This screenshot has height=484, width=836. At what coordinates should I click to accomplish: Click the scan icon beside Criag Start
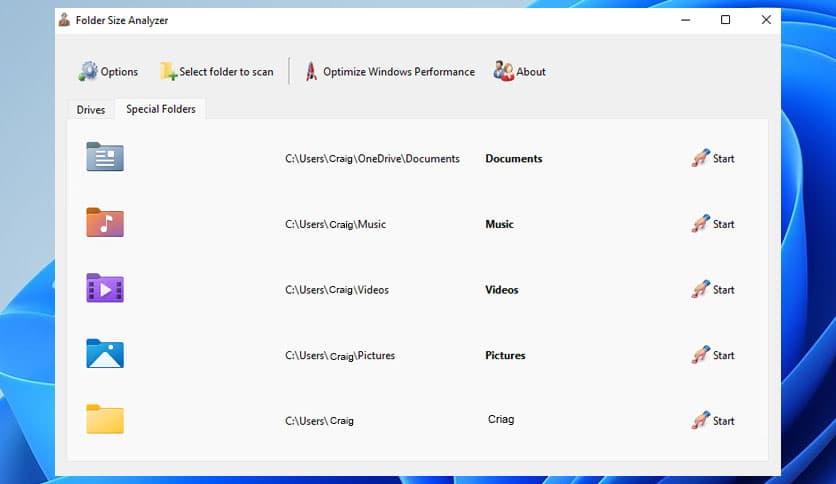pyautogui.click(x=701, y=420)
